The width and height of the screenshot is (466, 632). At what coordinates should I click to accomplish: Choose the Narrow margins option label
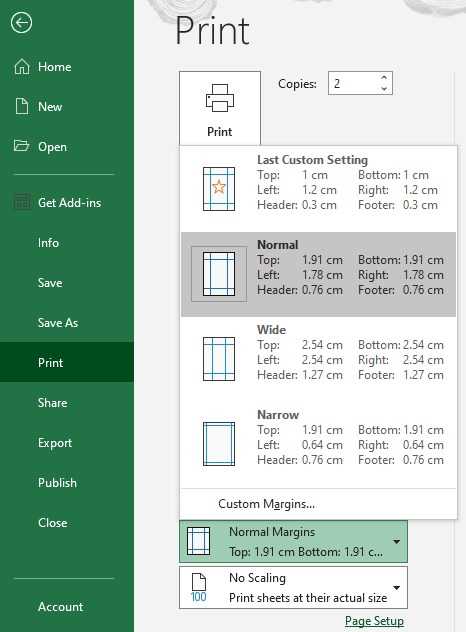click(x=278, y=415)
